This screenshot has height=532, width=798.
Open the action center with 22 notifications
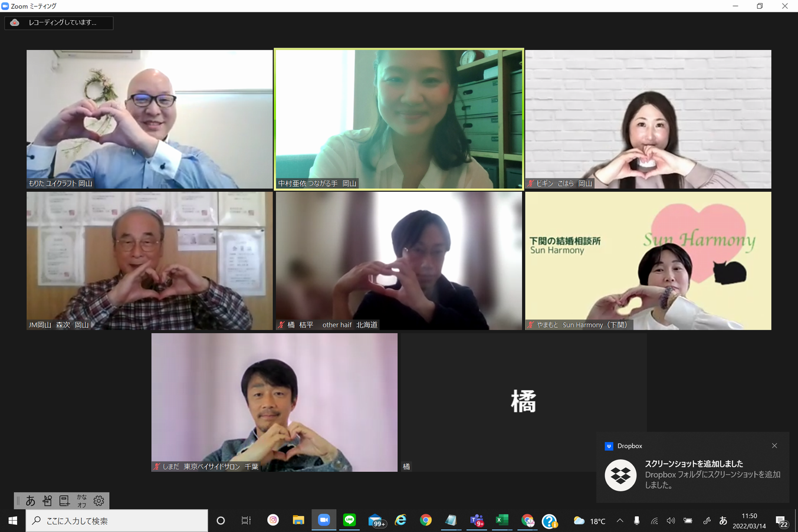pyautogui.click(x=781, y=521)
